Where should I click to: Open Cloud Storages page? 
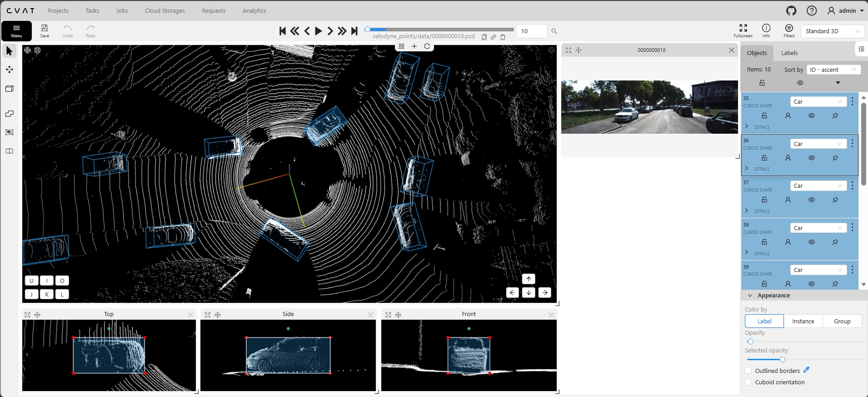click(165, 10)
